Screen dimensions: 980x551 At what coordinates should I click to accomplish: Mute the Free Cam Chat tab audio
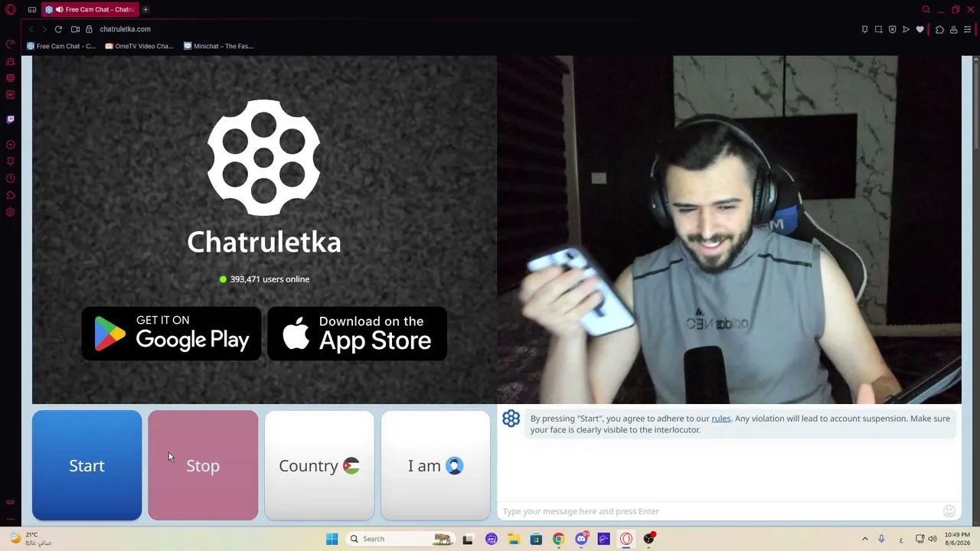pyautogui.click(x=59, y=10)
